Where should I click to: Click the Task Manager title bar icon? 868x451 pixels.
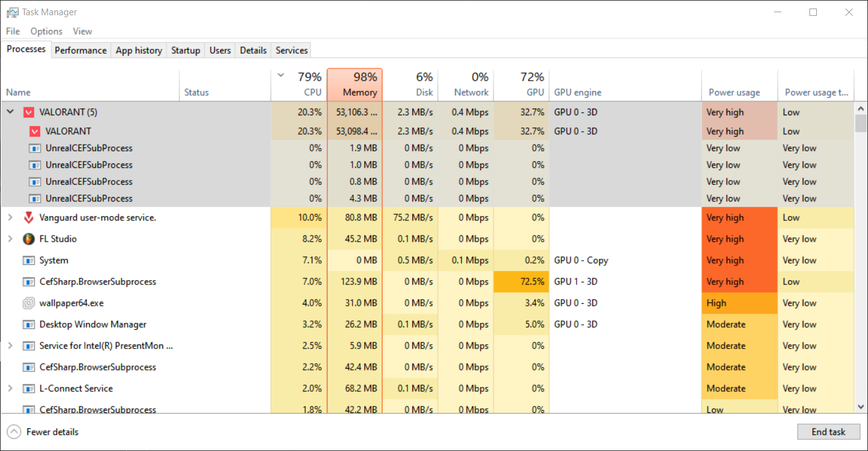click(12, 12)
